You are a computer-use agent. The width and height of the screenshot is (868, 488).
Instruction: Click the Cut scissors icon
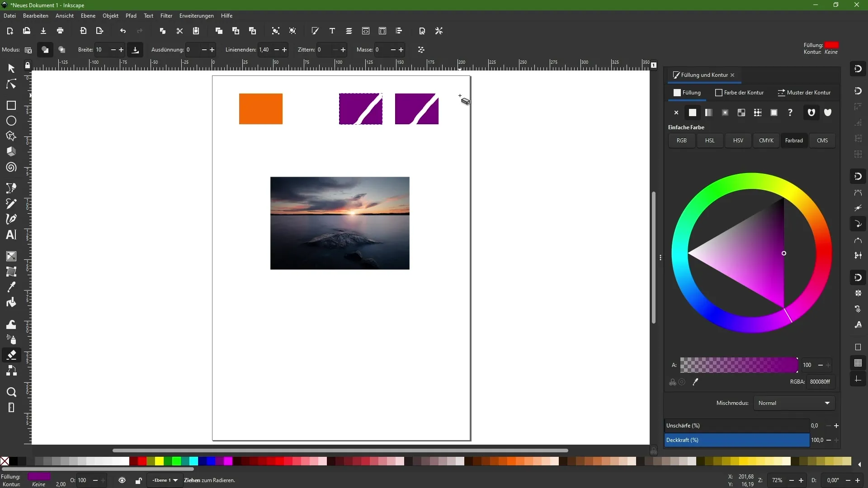pyautogui.click(x=179, y=31)
